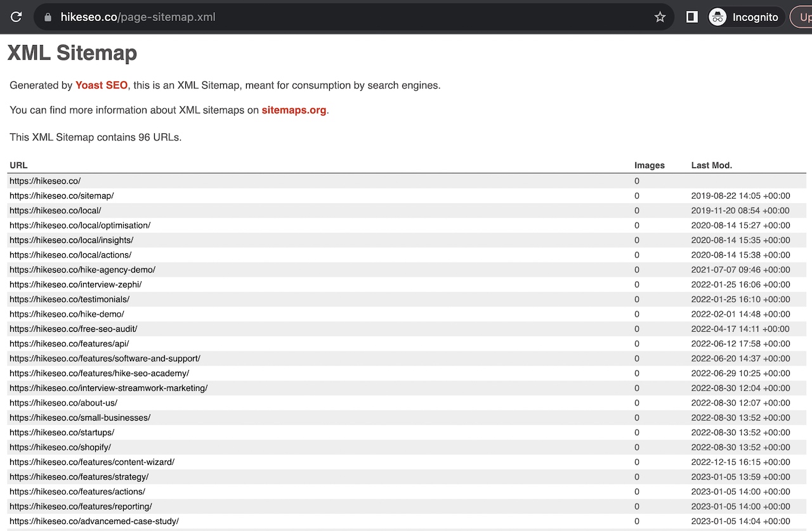
Task: Open the testimonials link
Action: pos(69,299)
